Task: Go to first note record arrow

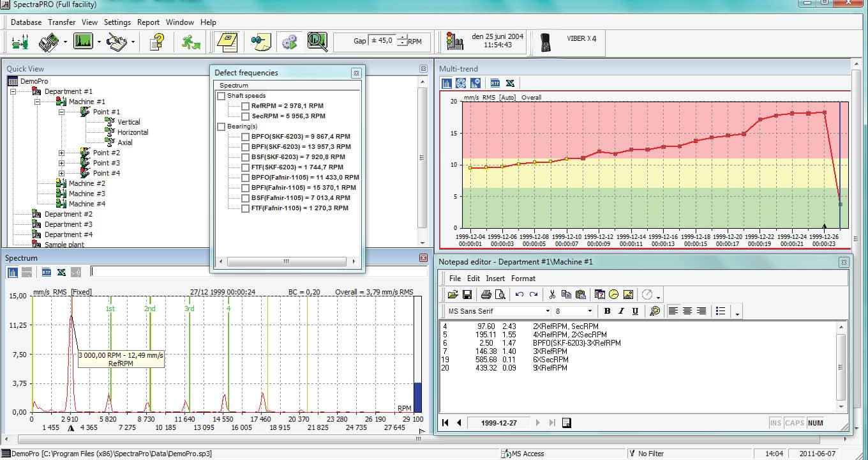Action: (x=445, y=423)
